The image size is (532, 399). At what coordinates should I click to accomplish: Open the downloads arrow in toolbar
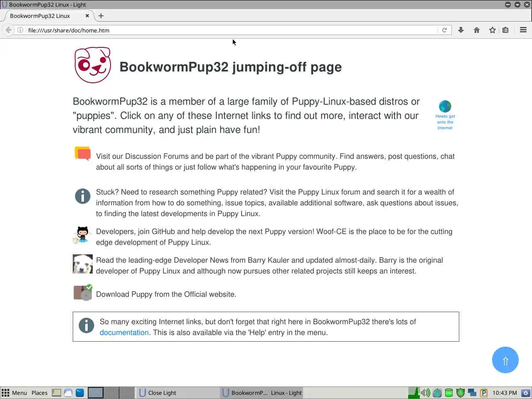(461, 30)
